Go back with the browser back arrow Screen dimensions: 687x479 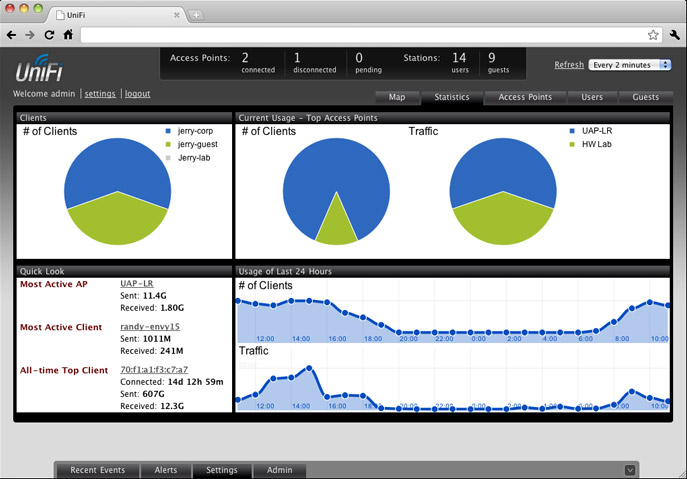(x=11, y=35)
